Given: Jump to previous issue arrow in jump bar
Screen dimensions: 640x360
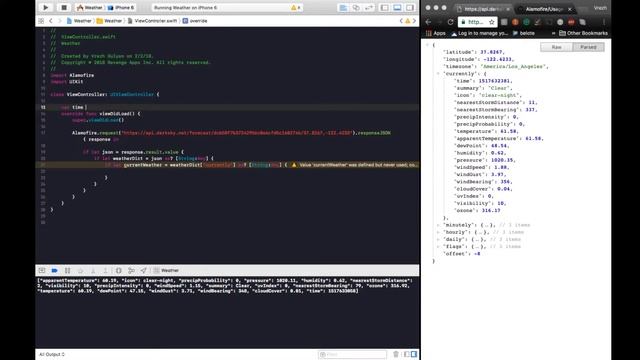Looking at the screenshot, I should coord(401,20).
